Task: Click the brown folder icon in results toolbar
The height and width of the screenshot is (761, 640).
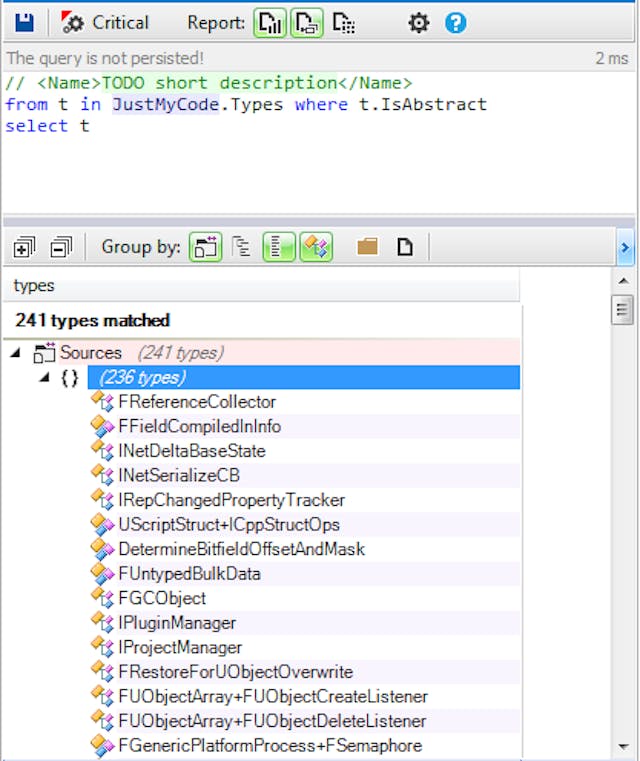Action: pos(367,246)
